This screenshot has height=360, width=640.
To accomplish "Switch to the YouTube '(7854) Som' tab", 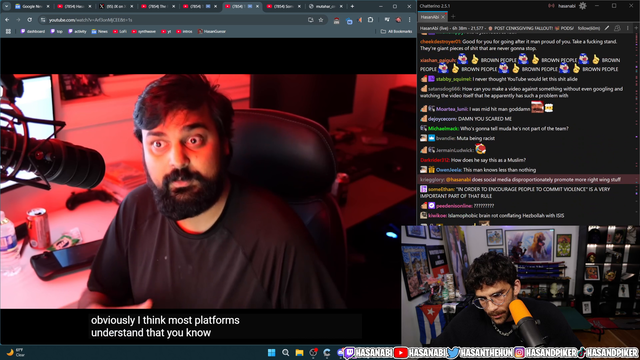I will [284, 7].
